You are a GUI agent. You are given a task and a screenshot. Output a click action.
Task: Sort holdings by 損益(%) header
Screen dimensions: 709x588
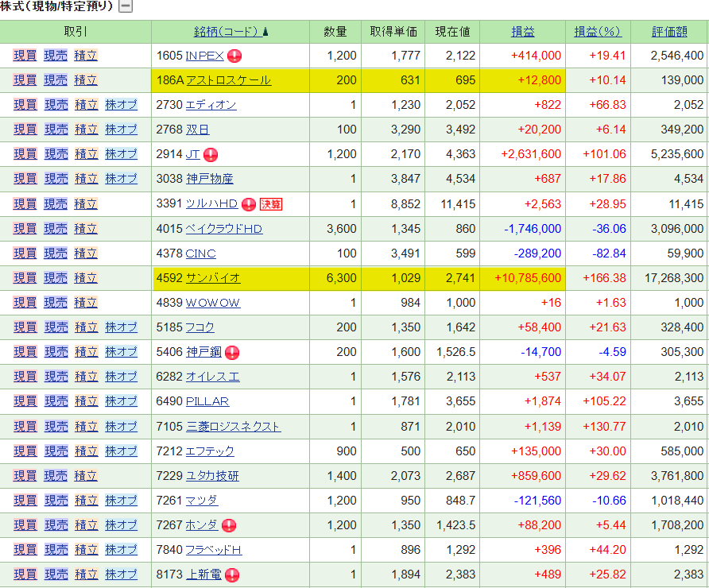point(597,32)
